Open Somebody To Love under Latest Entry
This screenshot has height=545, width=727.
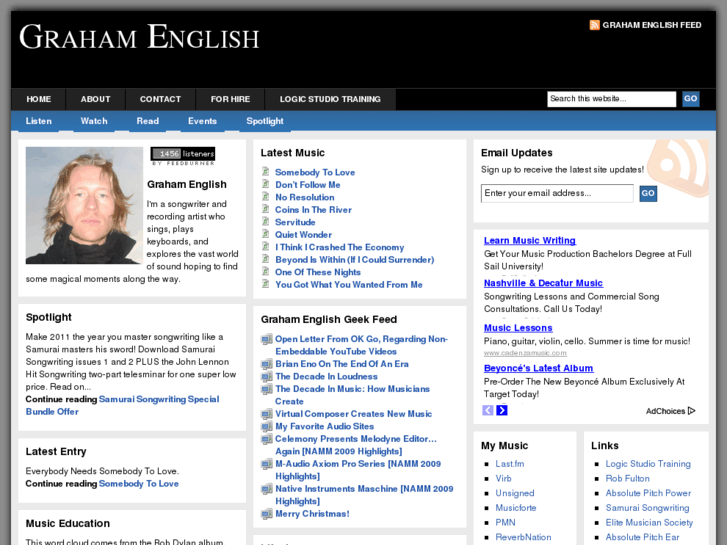click(x=139, y=484)
